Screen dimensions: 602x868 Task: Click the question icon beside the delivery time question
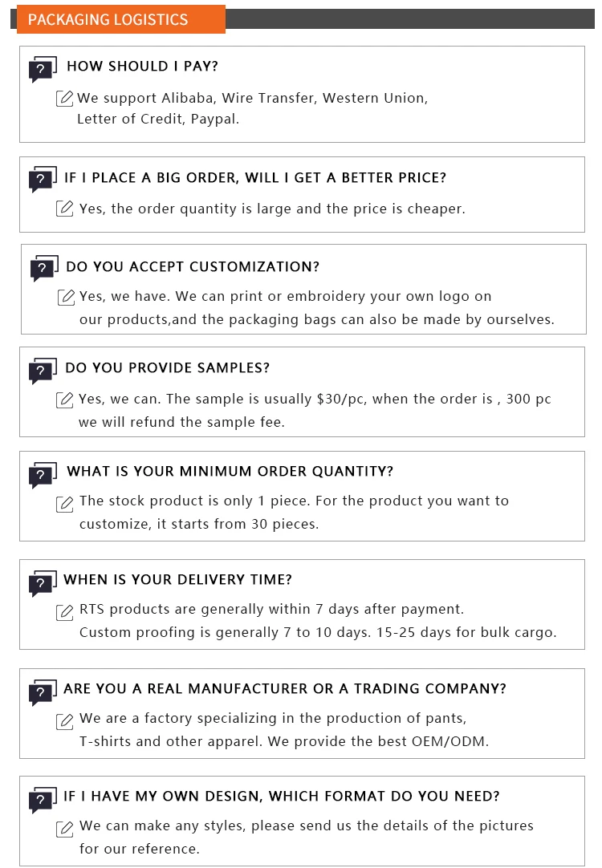(x=43, y=583)
